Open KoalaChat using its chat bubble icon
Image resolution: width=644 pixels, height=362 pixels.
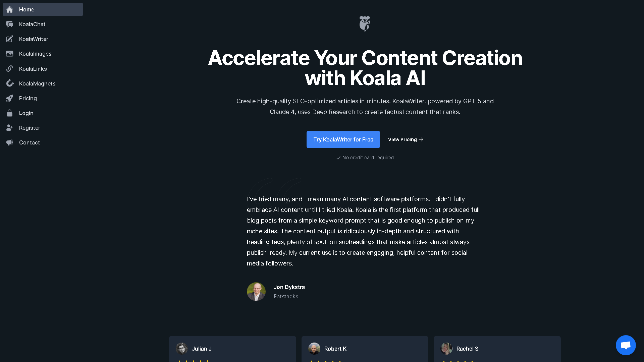pos(9,24)
